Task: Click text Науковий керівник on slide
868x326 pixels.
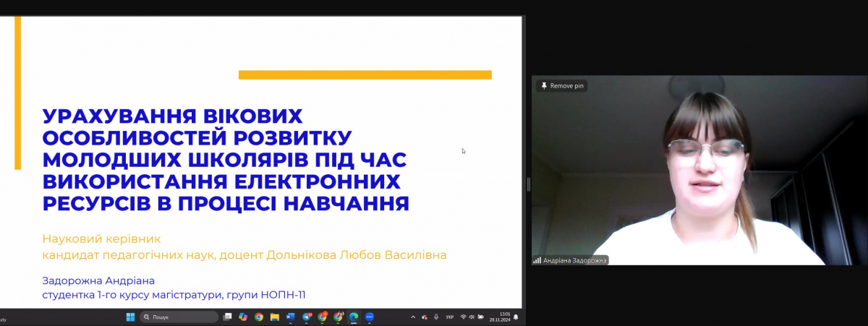Action: click(101, 238)
